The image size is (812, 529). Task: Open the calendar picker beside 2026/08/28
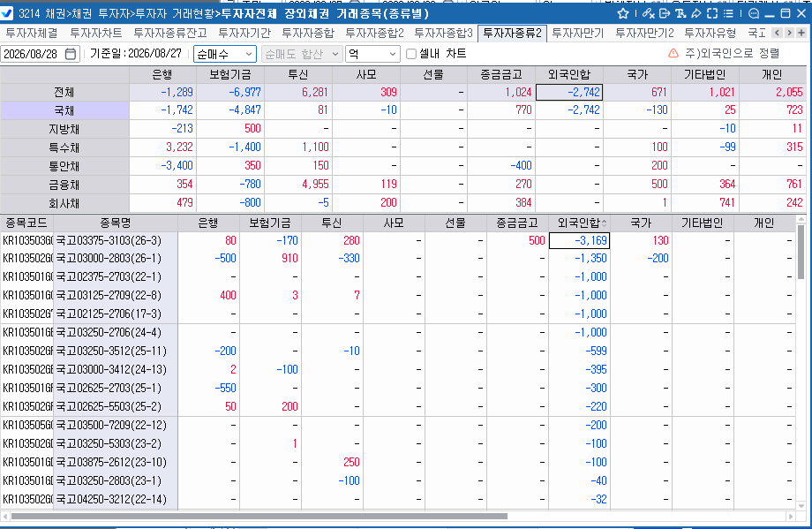pos(71,54)
